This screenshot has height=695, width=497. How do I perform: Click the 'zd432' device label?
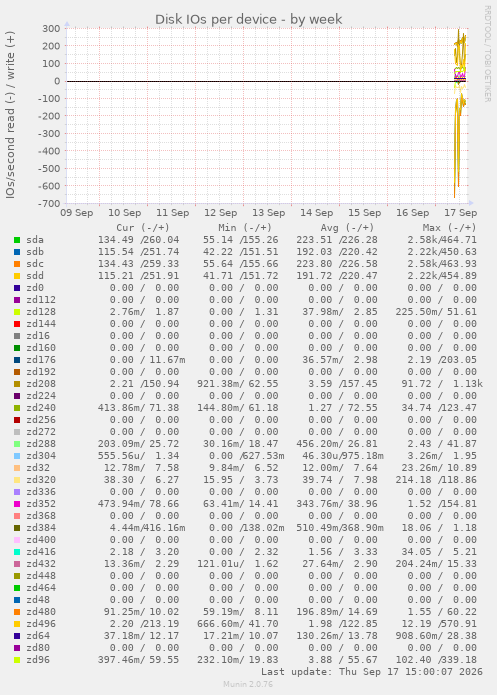point(41,563)
